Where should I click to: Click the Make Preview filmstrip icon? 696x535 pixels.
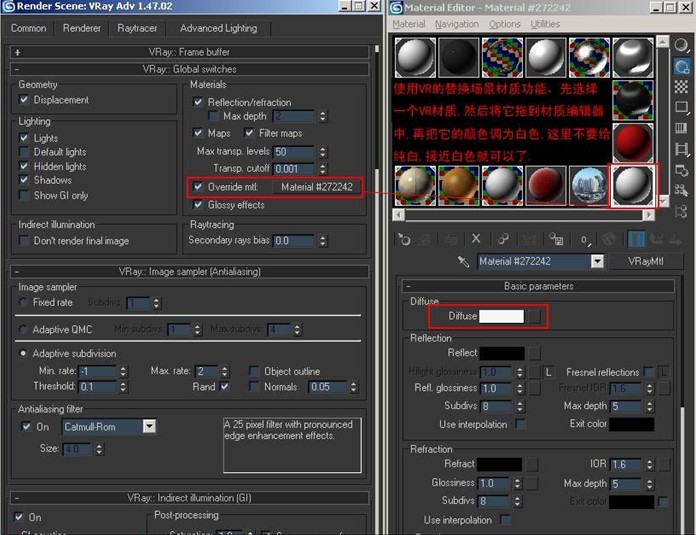[x=681, y=149]
